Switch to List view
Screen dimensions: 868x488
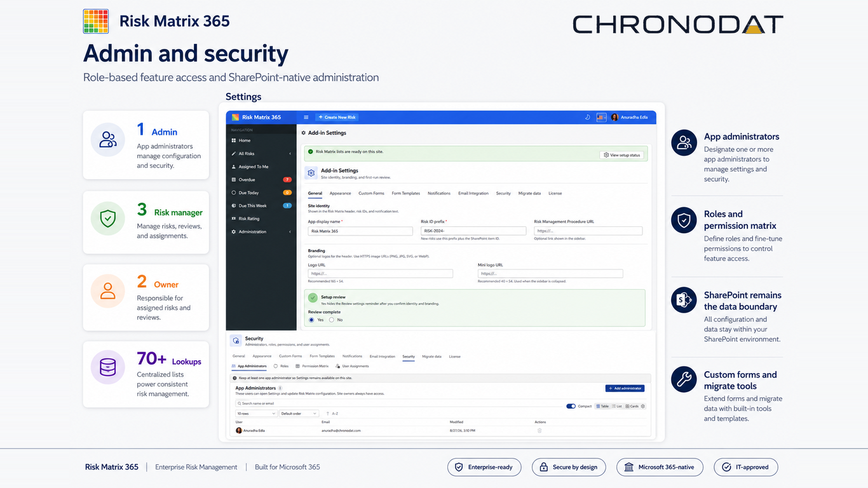pos(617,406)
